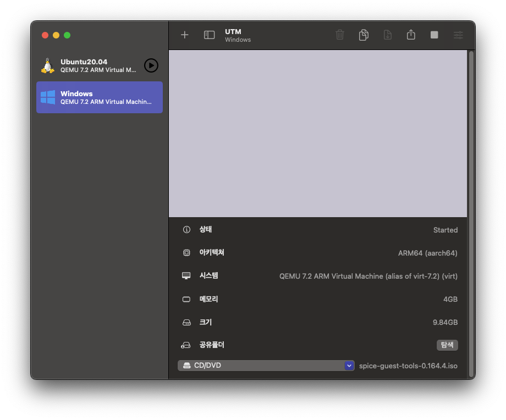Click the 공유폴더 label
This screenshot has width=506, height=420.
click(212, 345)
